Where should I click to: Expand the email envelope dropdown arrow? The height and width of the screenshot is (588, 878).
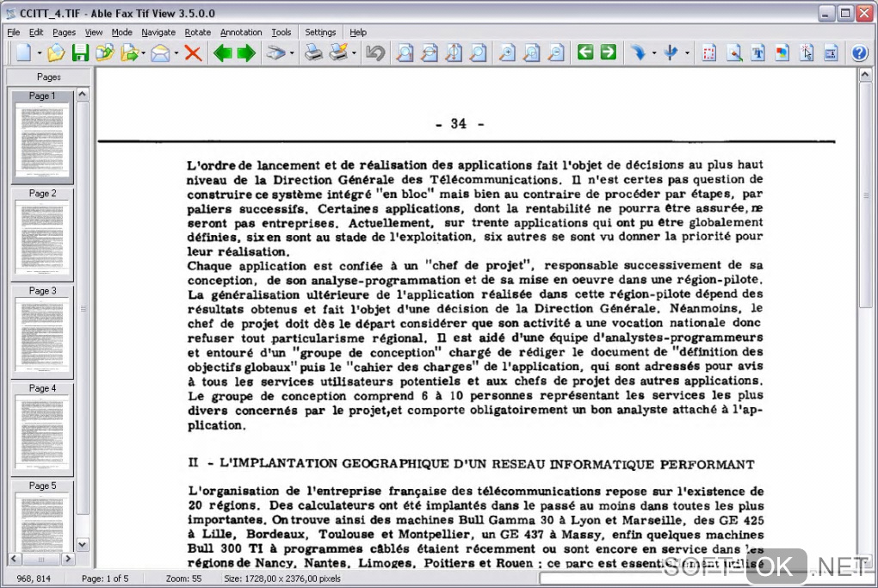(176, 53)
